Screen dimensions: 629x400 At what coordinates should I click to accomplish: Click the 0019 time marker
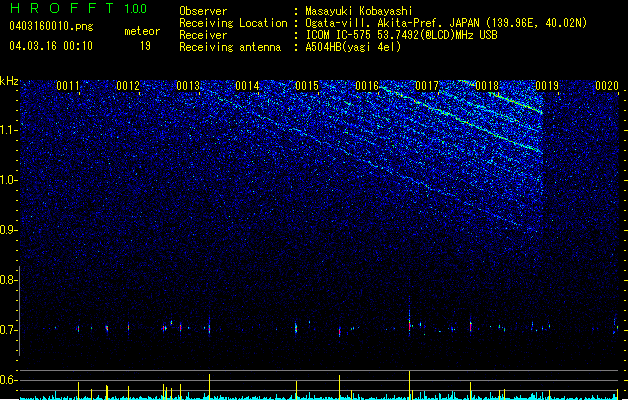click(x=547, y=86)
